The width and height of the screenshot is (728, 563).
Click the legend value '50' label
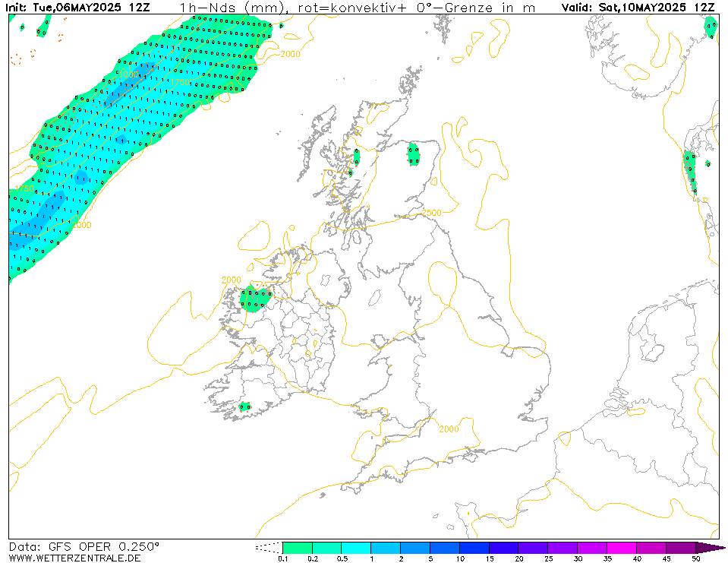coord(695,558)
